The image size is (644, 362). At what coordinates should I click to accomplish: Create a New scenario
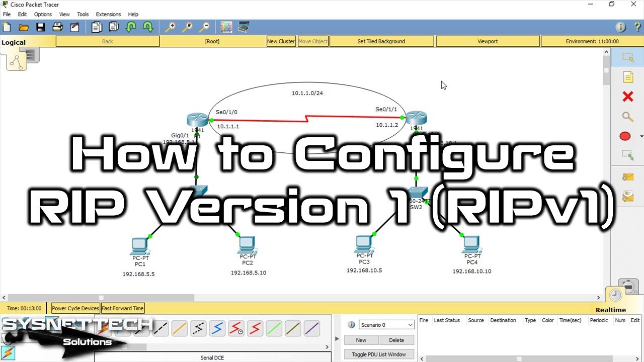(361, 340)
